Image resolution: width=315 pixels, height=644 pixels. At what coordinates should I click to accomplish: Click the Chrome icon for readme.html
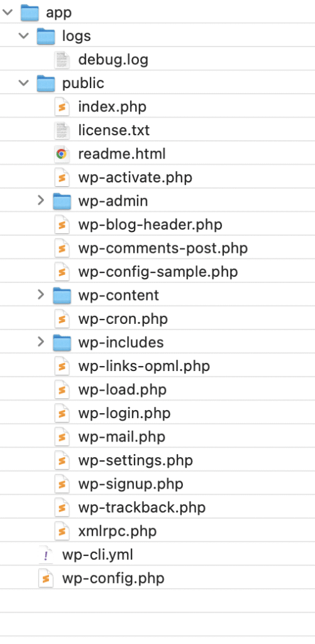pos(62,154)
